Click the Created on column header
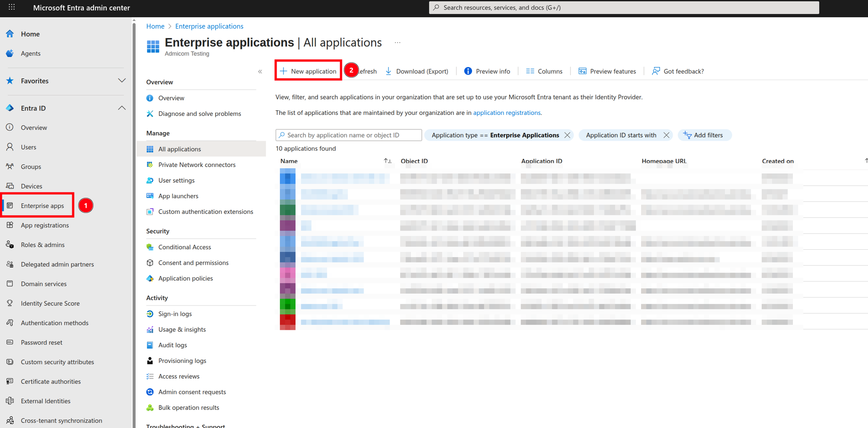868x428 pixels. click(778, 161)
